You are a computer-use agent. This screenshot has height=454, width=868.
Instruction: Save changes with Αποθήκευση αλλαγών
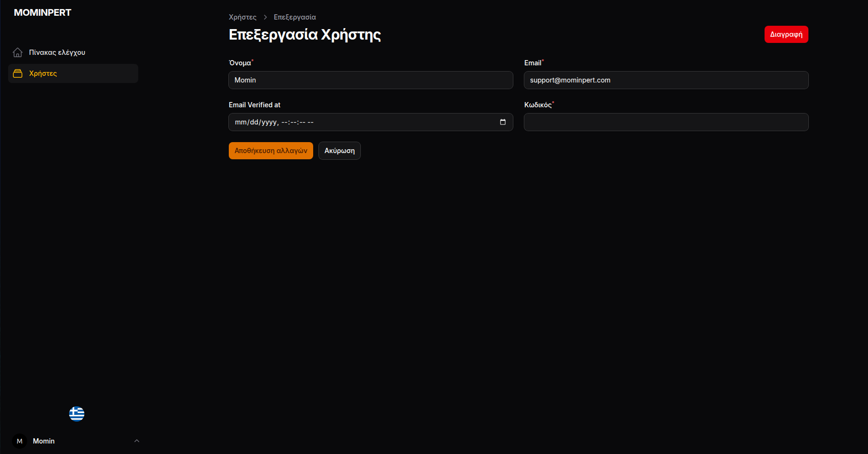[271, 150]
